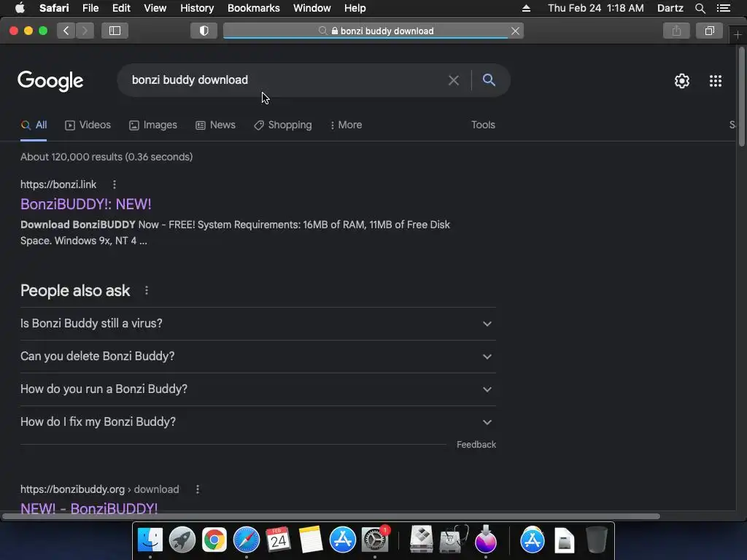The width and height of the screenshot is (747, 560).
Task: Open the privacy report shield icon
Action: 204,31
